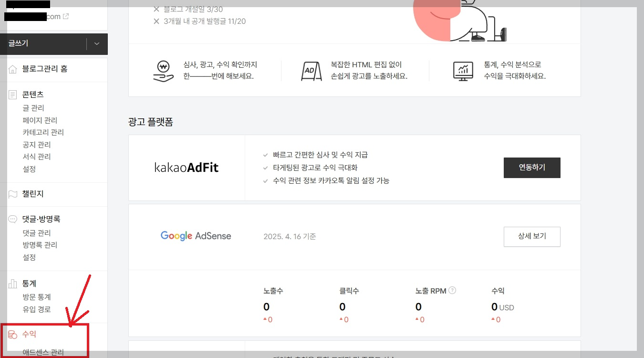
Task: Open 설정 under 댓글·방명록
Action: coord(29,257)
